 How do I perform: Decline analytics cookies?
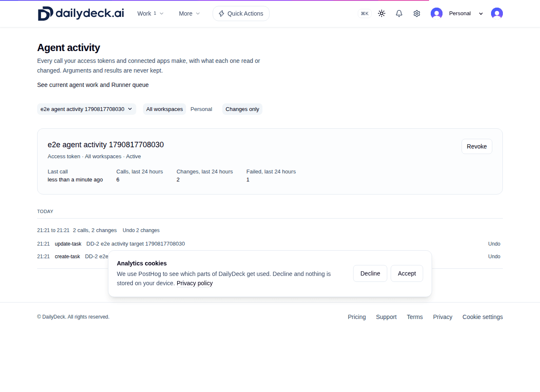[370, 273]
